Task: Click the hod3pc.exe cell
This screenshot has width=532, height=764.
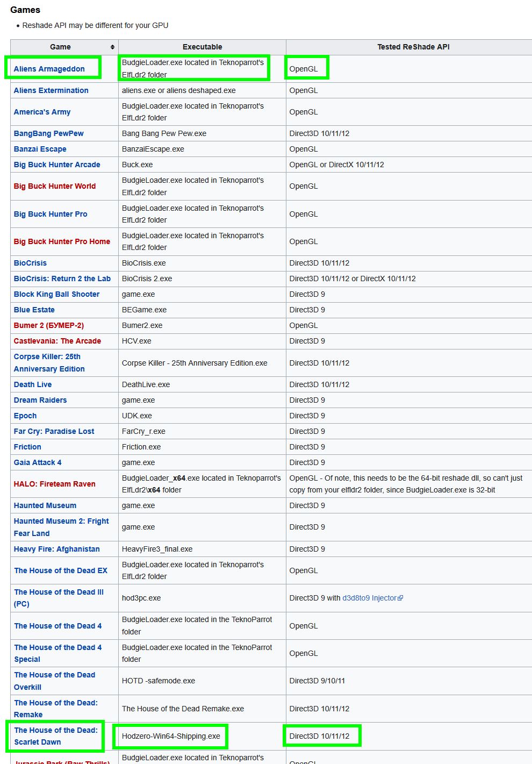Action: point(202,598)
